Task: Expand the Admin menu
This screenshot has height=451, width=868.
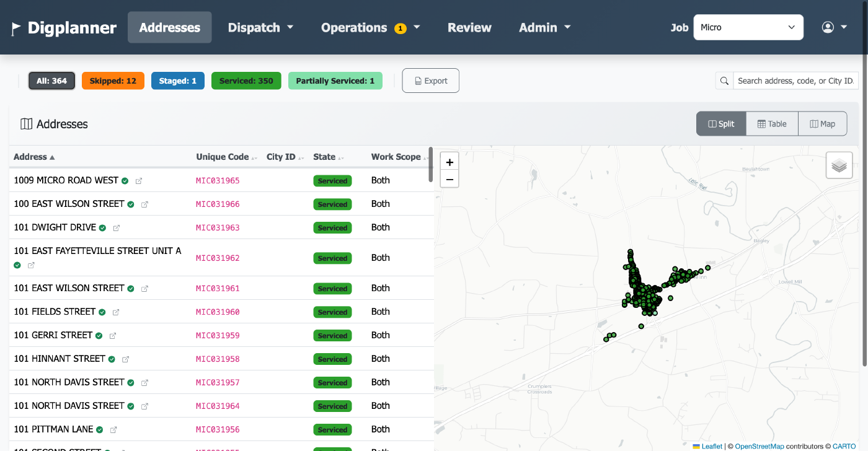Action: tap(544, 27)
